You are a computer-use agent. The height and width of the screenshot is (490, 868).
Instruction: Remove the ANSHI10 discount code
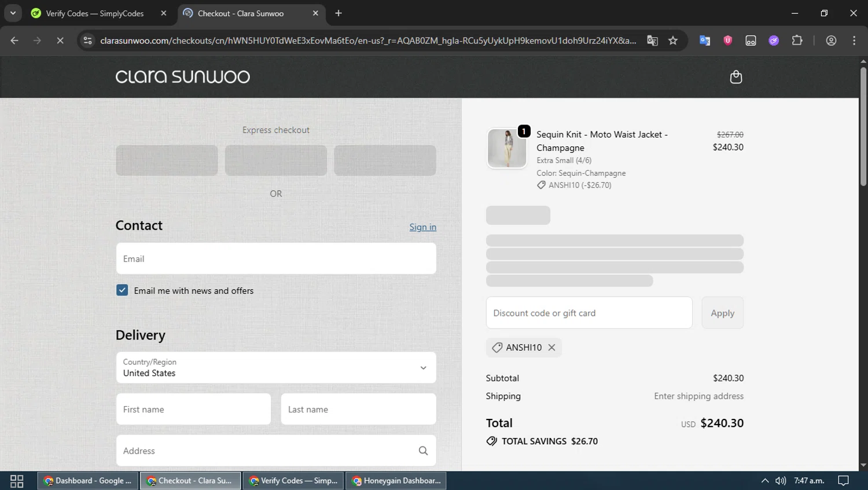[551, 347]
